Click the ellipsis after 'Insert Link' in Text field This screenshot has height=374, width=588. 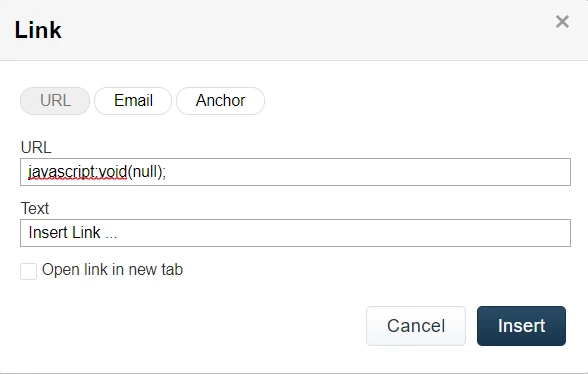coord(111,236)
